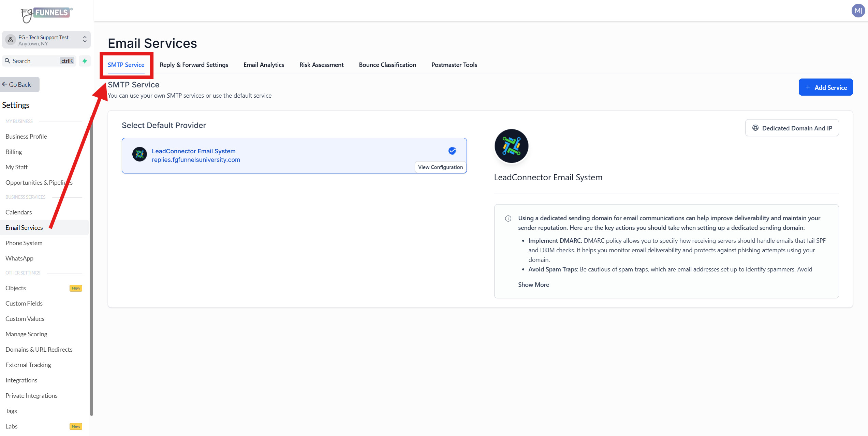This screenshot has width=868, height=436.
Task: Open Phone System settings
Action: [24, 243]
